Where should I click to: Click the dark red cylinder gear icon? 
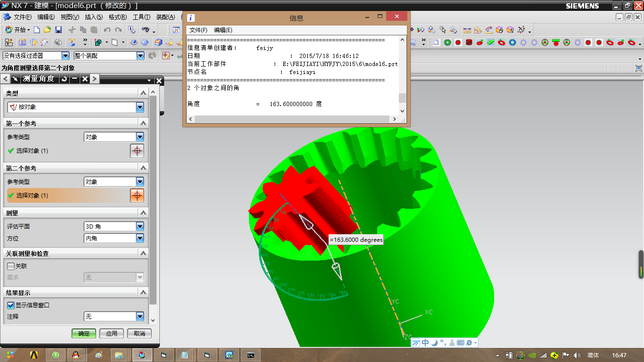(469, 42)
